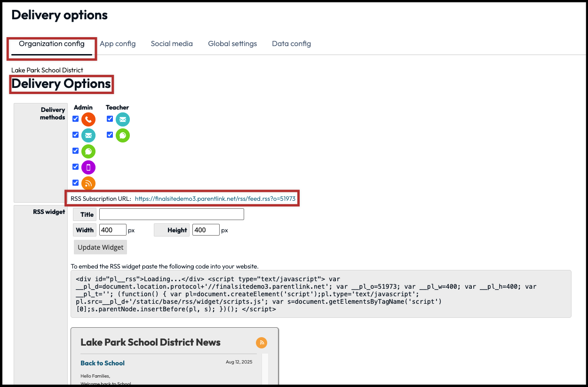Click the RSS widget Title field

171,214
